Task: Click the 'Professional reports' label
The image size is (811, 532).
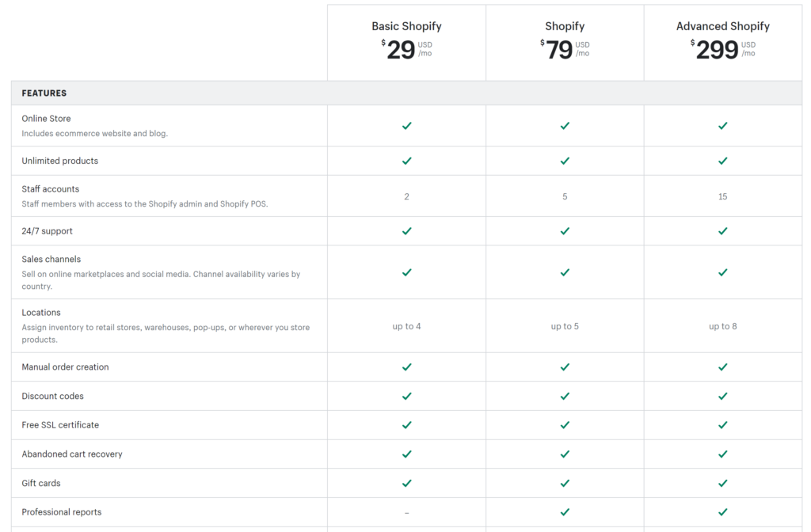Action: pyautogui.click(x=62, y=512)
